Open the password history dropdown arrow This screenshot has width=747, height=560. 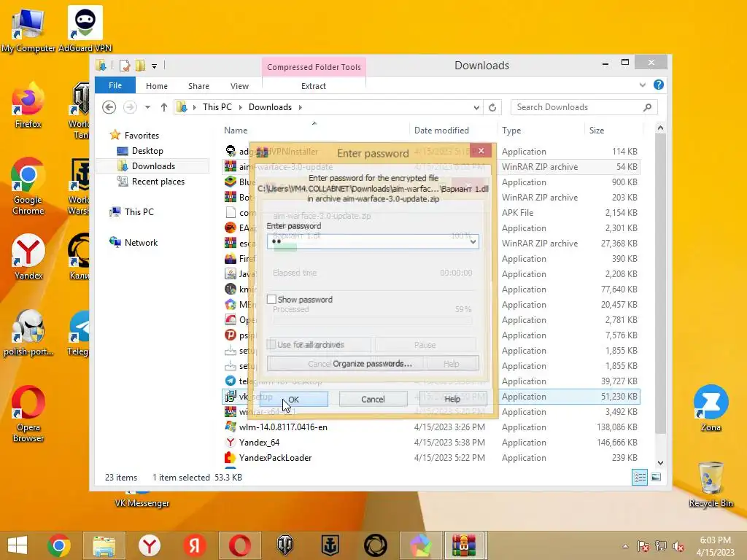coord(473,241)
